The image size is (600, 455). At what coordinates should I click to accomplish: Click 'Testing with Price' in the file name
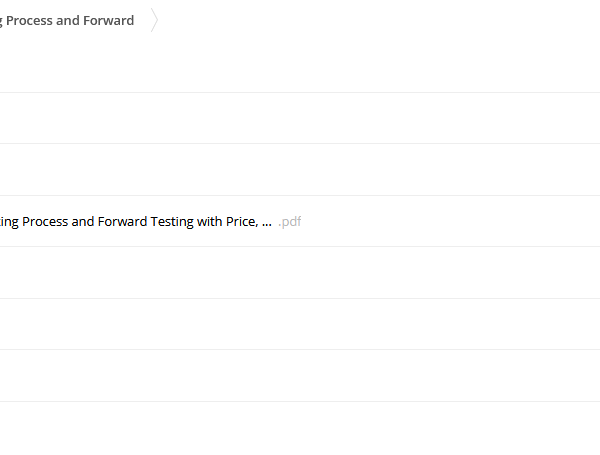tap(203, 222)
